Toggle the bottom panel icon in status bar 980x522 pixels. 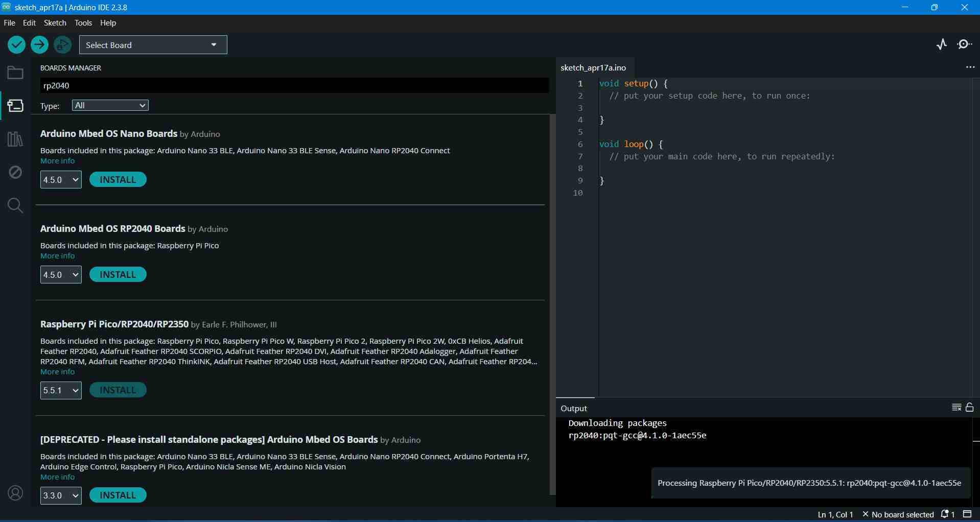[967, 514]
